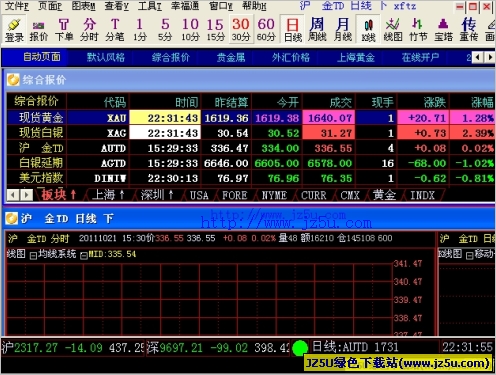Viewport: 496px width, 375px height.
Task: Select the 板块 sector tab
Action: pyautogui.click(x=59, y=195)
